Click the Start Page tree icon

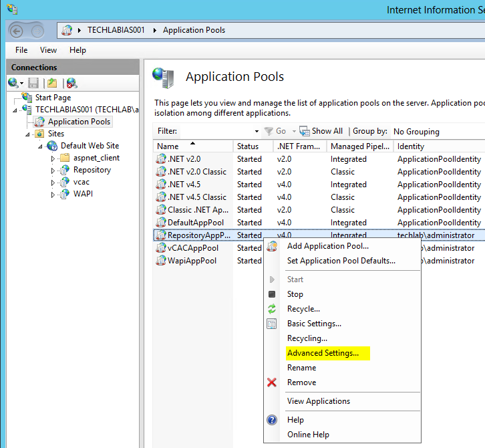[27, 98]
